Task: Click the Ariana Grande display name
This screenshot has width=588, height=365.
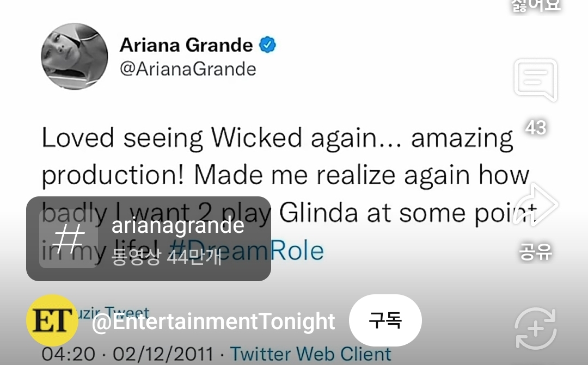Action: (186, 45)
